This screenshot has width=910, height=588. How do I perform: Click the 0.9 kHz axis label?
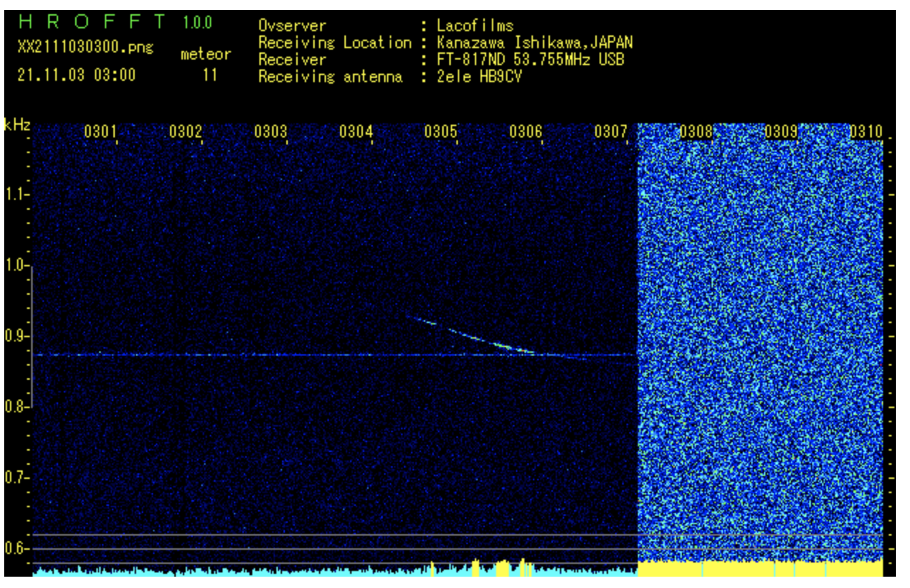[15, 336]
